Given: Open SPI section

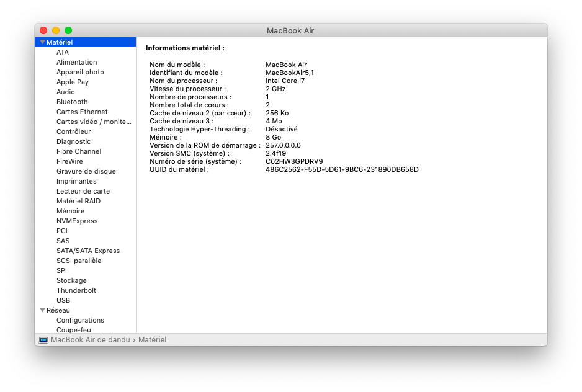Looking at the screenshot, I should (61, 270).
